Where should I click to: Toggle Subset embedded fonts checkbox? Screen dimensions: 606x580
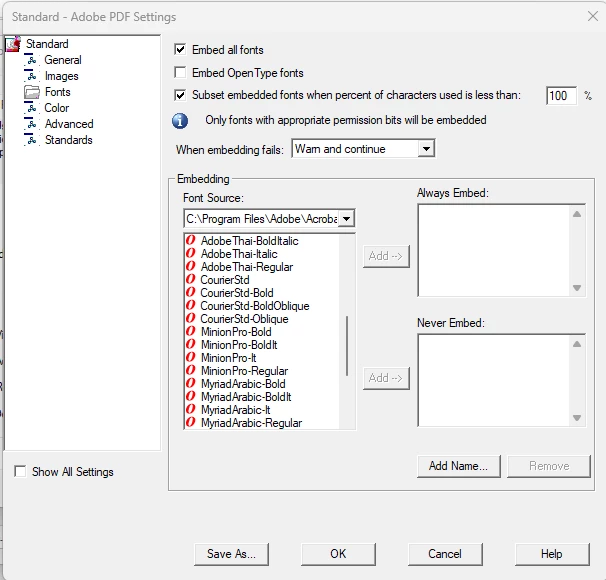(x=180, y=95)
